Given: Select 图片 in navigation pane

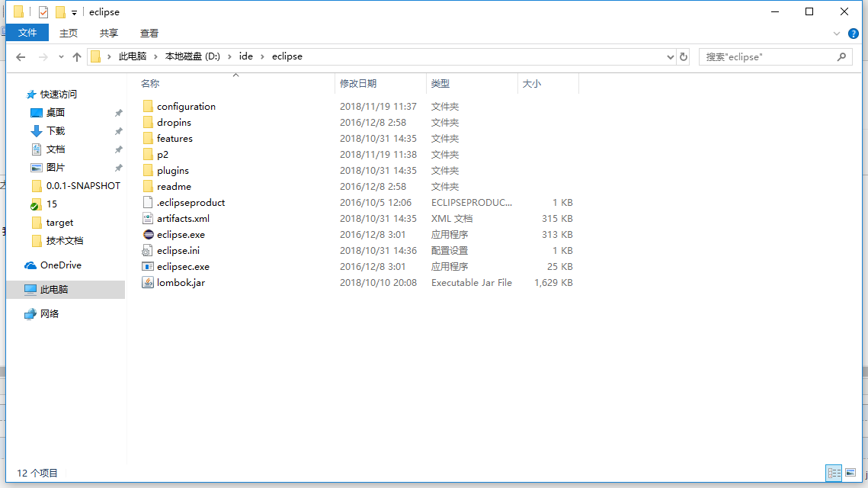Looking at the screenshot, I should (56, 167).
